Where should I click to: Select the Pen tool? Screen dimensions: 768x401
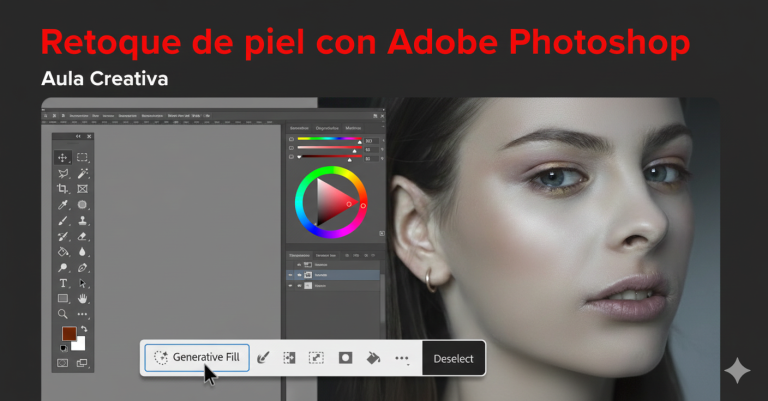[x=82, y=267]
